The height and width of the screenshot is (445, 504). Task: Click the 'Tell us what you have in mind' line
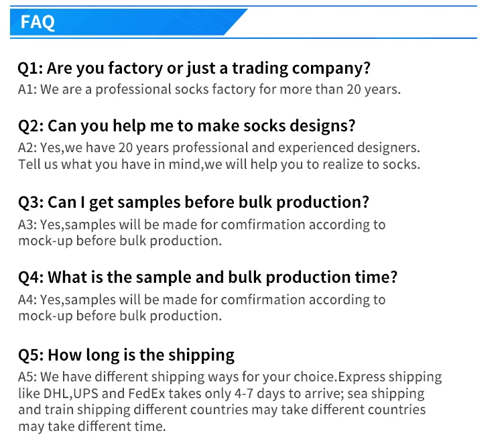[x=218, y=164]
